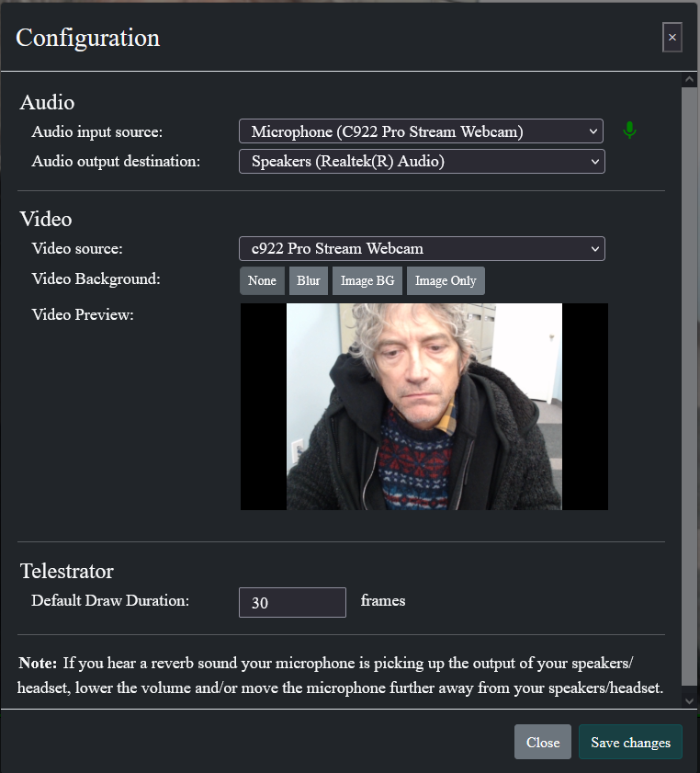Screen dimensions: 700x773
Task: Choose the Image BG background option
Action: pyautogui.click(x=367, y=280)
